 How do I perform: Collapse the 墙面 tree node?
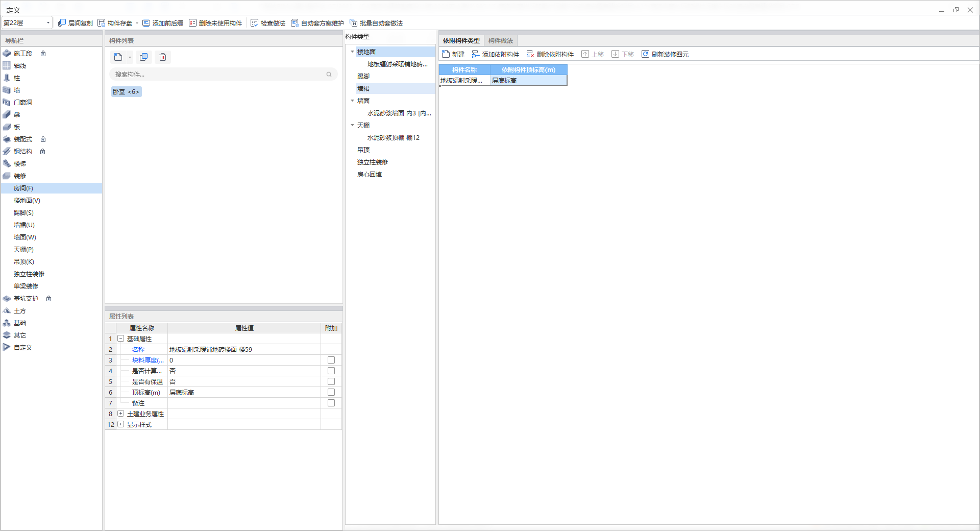(352, 101)
